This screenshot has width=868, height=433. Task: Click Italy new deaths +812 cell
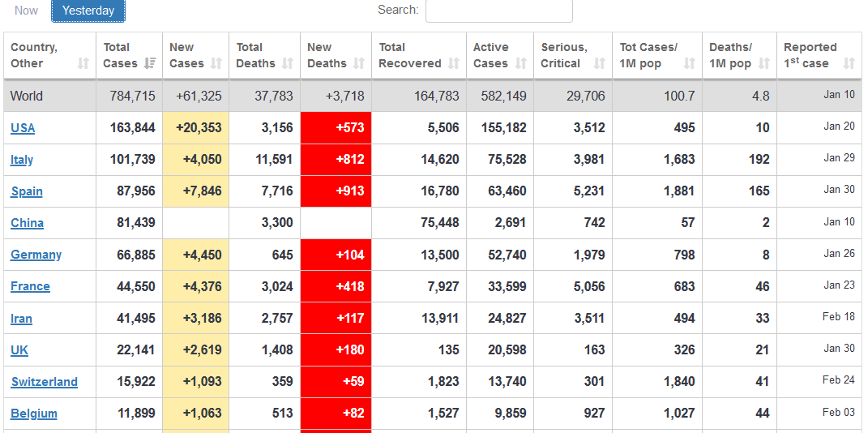[336, 160]
